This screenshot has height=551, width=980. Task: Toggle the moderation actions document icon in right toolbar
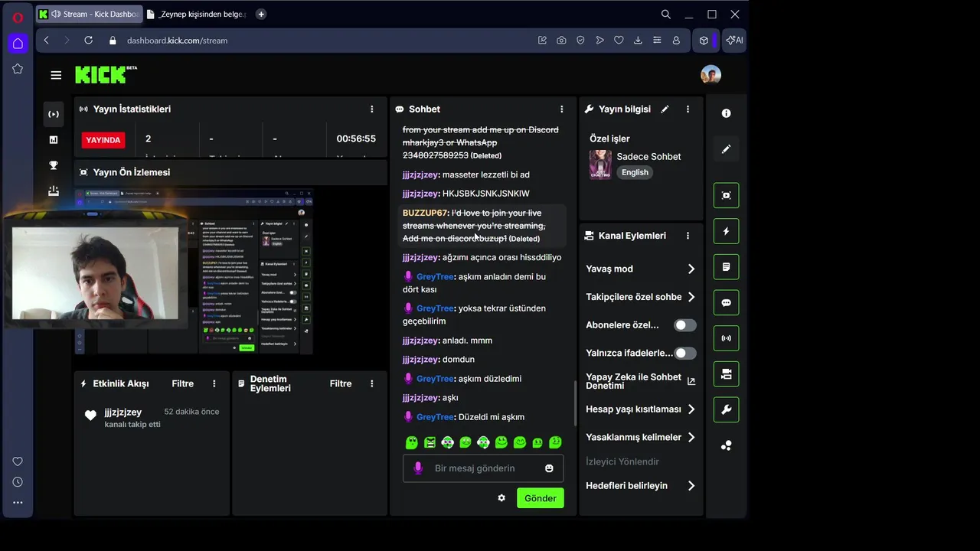[x=726, y=267]
